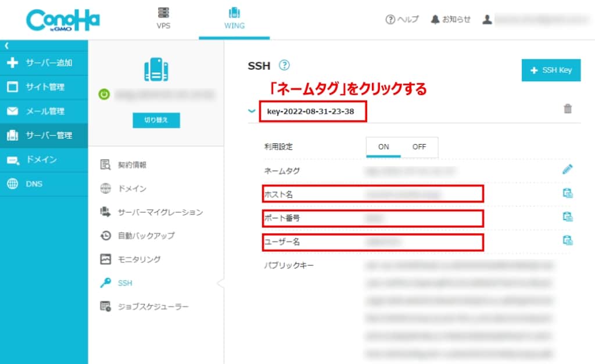The height and width of the screenshot is (364, 595).
Task: Click the SSH heading text
Action: pos(259,66)
